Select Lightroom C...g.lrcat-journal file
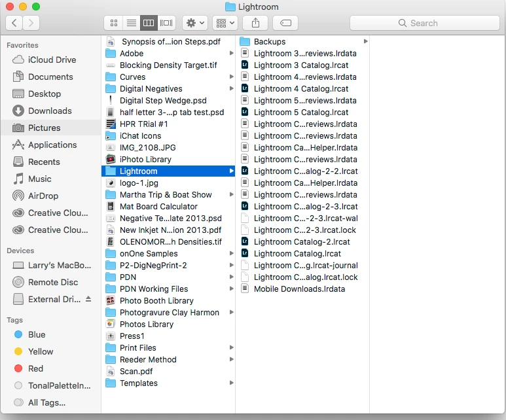 point(302,265)
